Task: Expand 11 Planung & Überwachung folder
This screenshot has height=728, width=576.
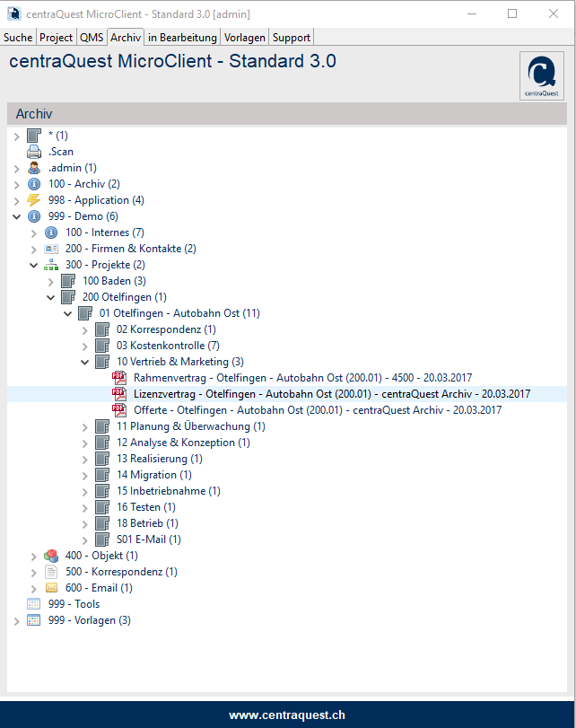Action: pyautogui.click(x=85, y=427)
